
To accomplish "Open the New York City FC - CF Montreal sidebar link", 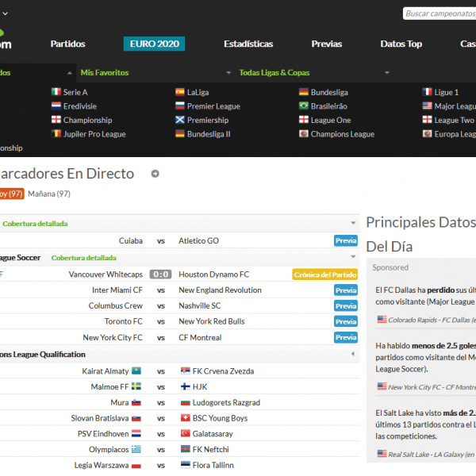I will (432, 387).
